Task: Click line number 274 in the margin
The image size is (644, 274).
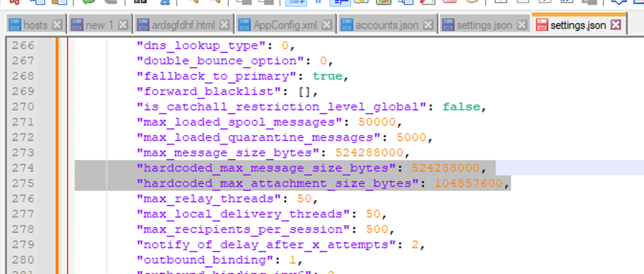Action: pyautogui.click(x=23, y=168)
